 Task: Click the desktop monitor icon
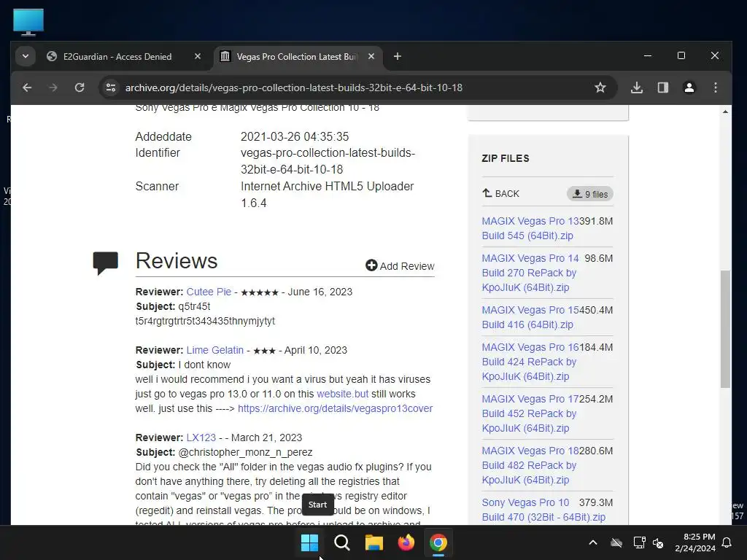[28, 23]
